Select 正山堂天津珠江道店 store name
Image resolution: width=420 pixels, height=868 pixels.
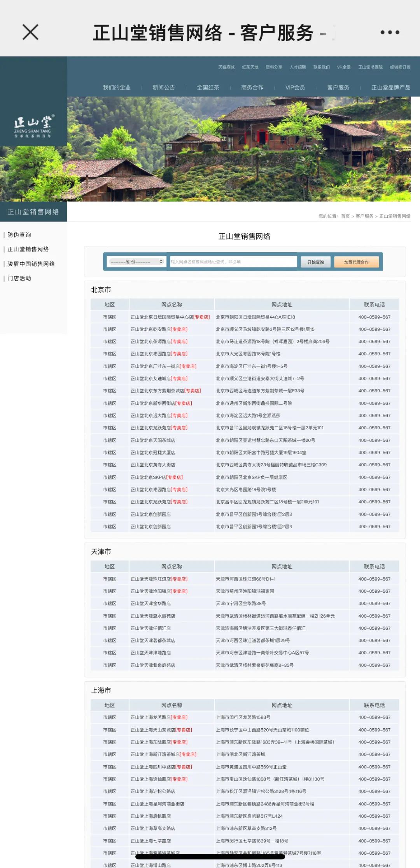pos(150,579)
